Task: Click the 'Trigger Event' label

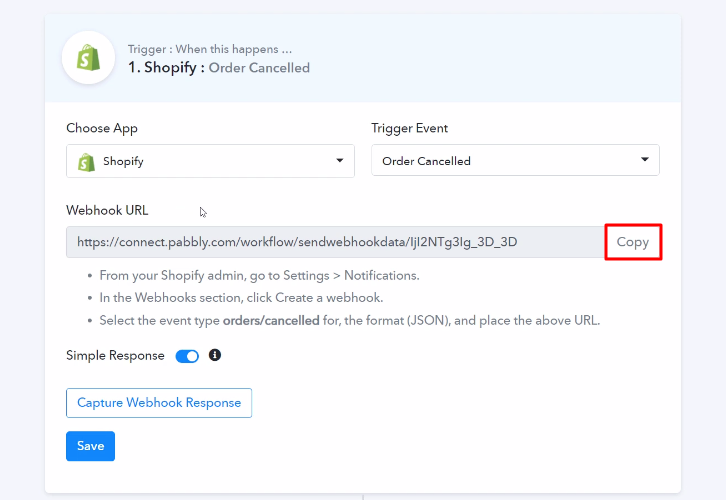Action: tap(409, 128)
